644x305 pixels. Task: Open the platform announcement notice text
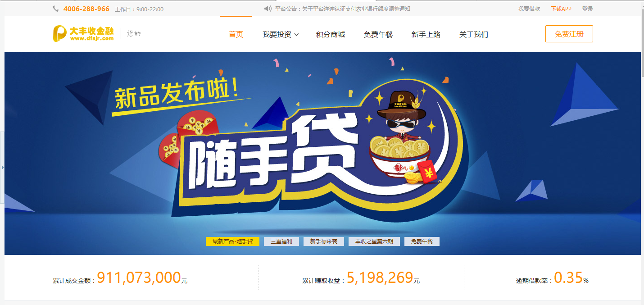(343, 9)
